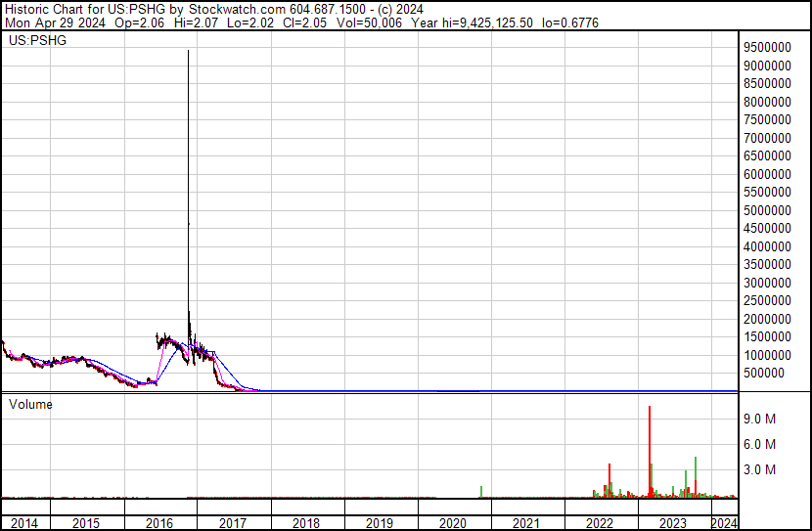
Task: Select the 5000000 price axis label
Action: point(768,210)
